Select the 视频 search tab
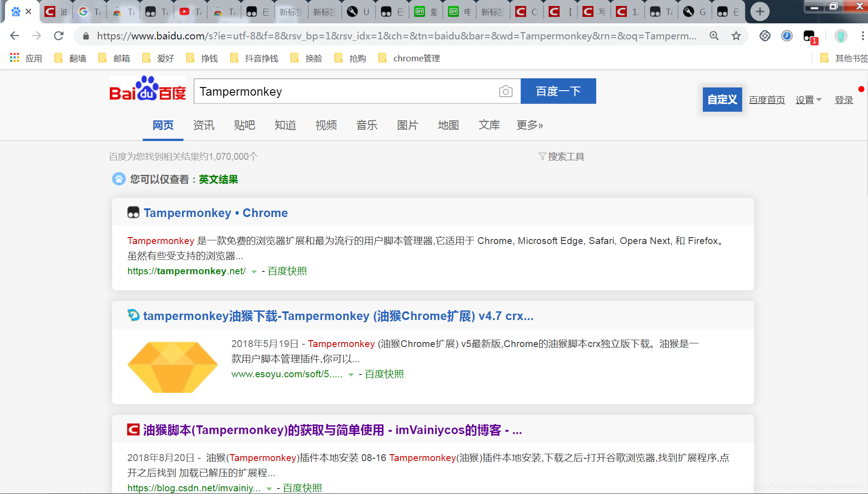The height and width of the screenshot is (494, 868). pyautogui.click(x=326, y=125)
